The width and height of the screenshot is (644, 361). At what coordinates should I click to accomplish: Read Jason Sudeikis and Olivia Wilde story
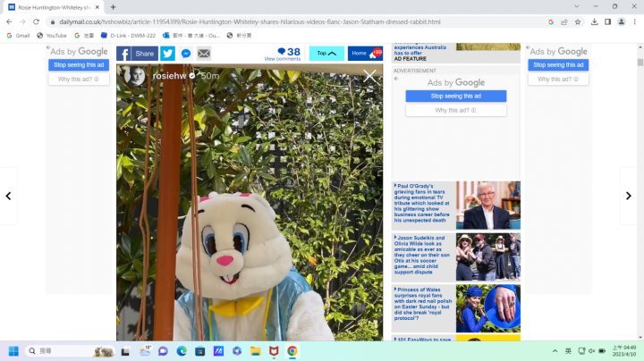click(422, 255)
